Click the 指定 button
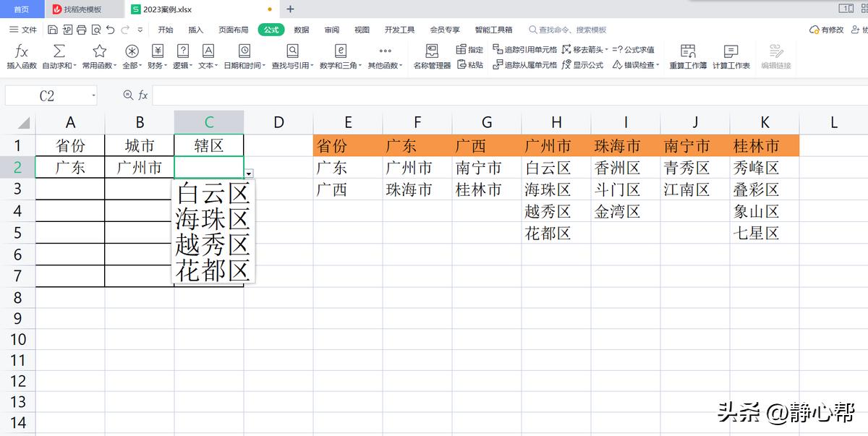 pyautogui.click(x=468, y=48)
